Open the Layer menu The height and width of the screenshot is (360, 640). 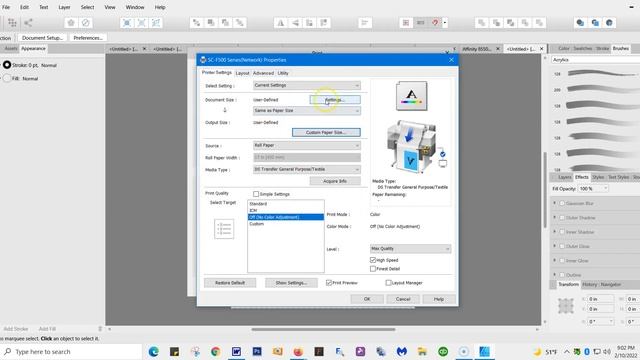click(64, 7)
